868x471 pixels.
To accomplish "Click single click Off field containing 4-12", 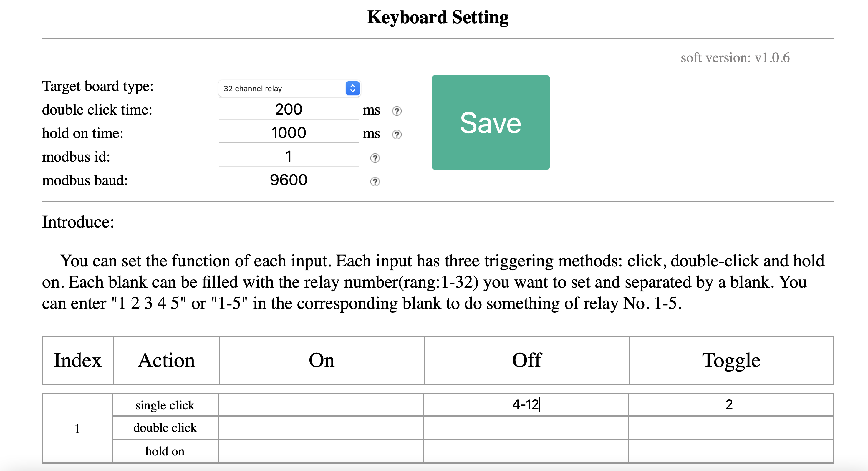I will point(526,405).
